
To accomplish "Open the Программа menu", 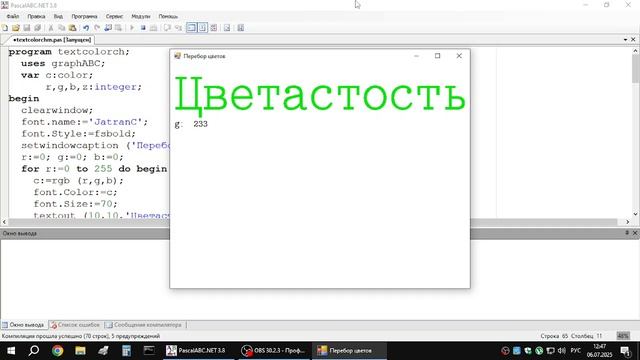I will [x=84, y=16].
